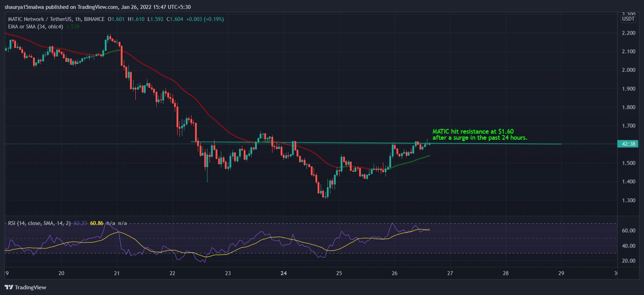Click date 21 on time axis

click(117, 273)
